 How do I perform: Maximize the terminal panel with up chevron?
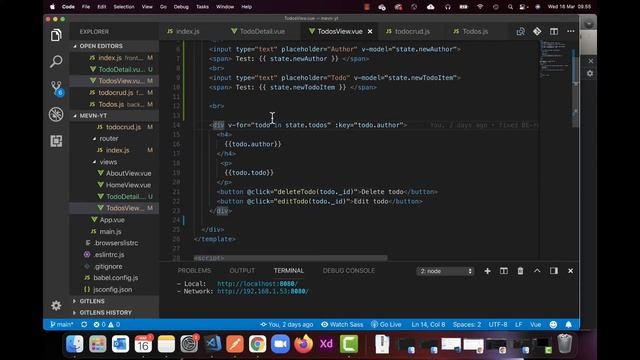537,271
